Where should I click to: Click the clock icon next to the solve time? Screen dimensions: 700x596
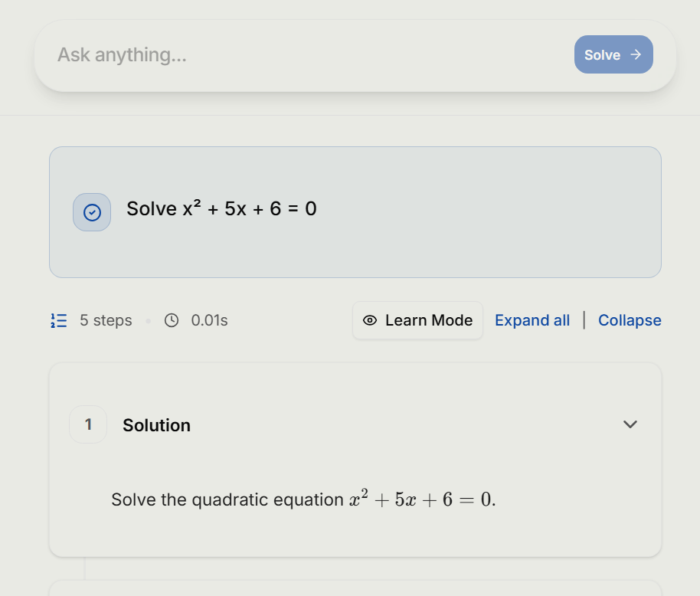(172, 320)
